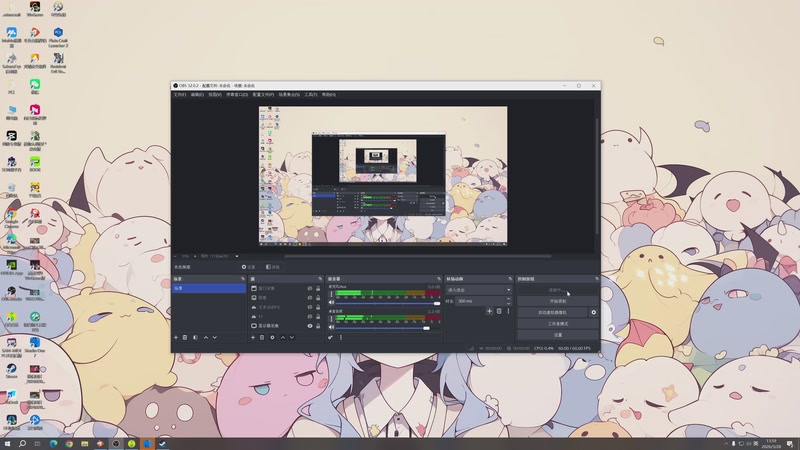Click the preview horizontal scrollbar
This screenshot has height=450, width=800.
tap(418, 256)
